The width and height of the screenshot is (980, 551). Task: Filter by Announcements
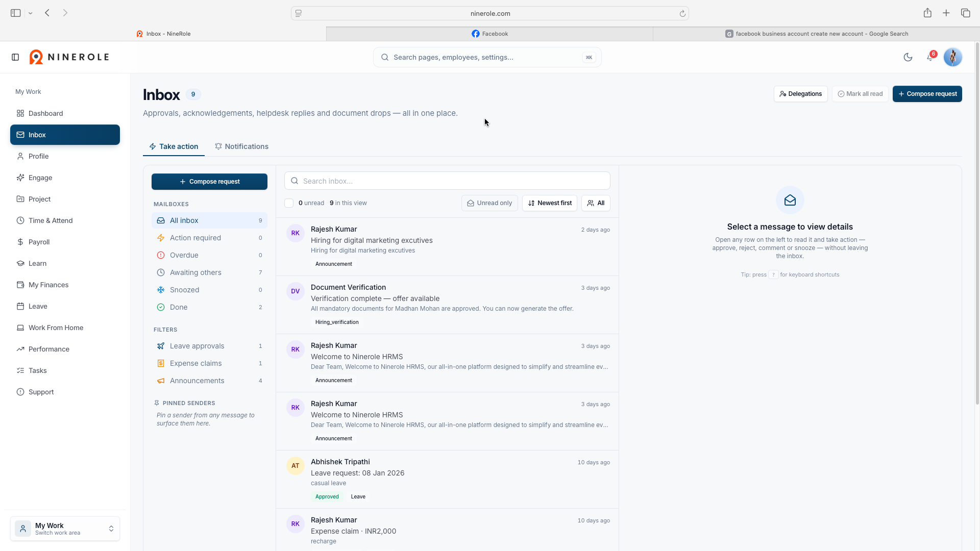(x=209, y=381)
